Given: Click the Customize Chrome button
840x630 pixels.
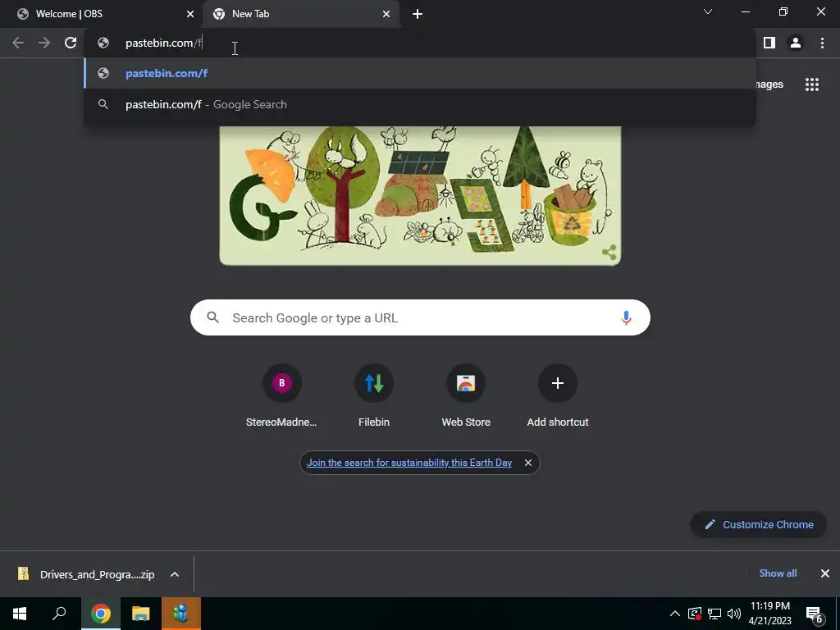Looking at the screenshot, I should [x=759, y=524].
